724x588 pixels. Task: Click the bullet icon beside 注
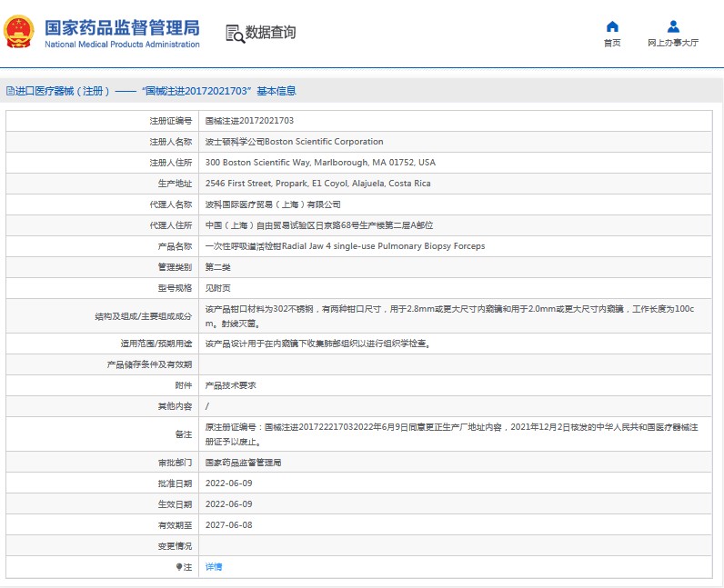(x=179, y=567)
